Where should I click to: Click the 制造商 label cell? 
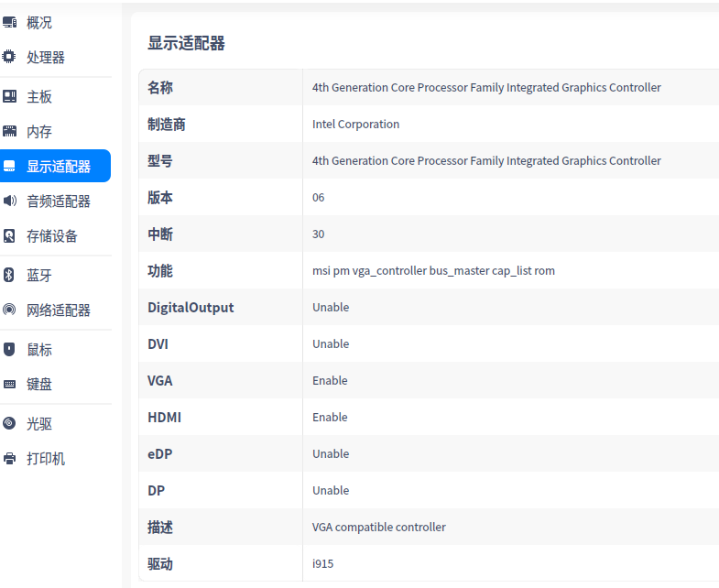coord(221,124)
